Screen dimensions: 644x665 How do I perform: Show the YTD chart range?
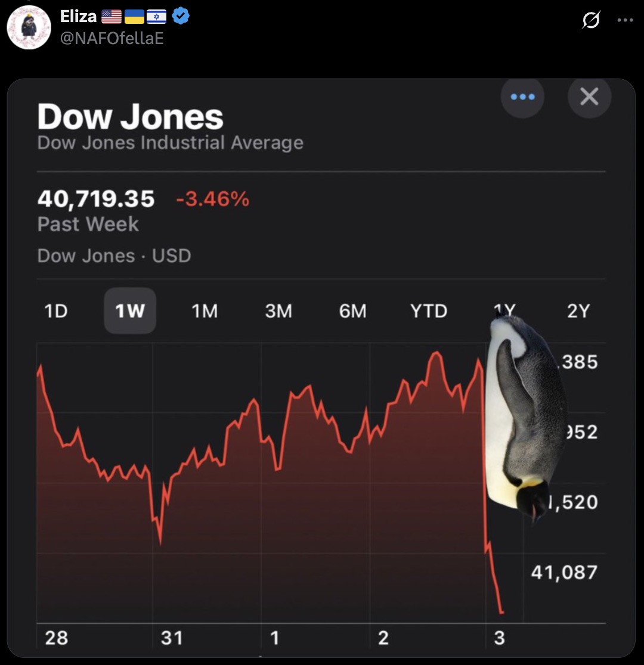(428, 311)
